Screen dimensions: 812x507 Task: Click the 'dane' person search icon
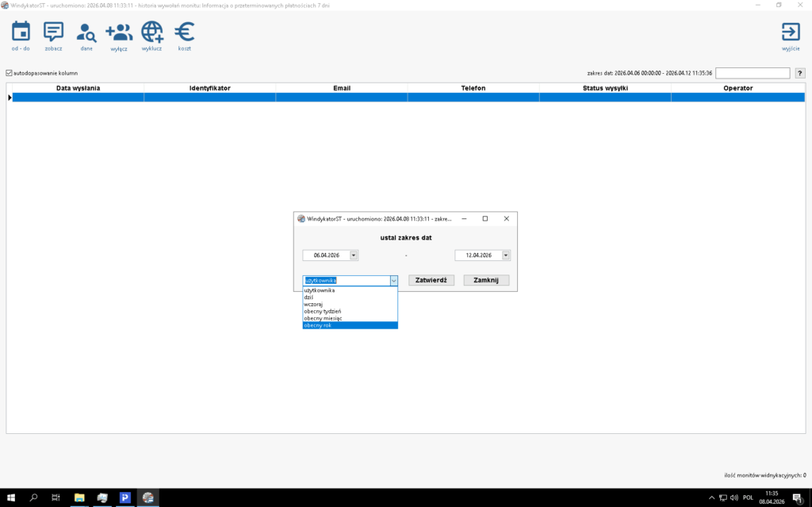point(86,32)
